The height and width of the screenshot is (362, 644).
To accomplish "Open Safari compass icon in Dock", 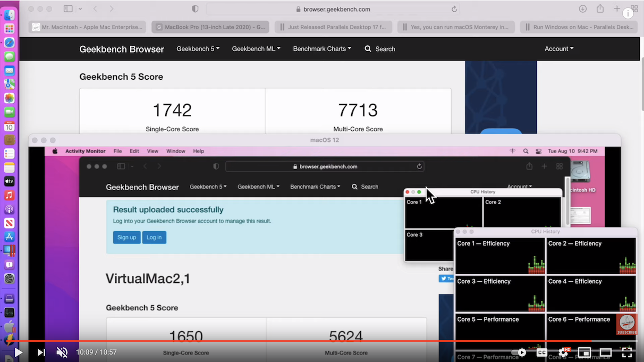I will 9,43.
